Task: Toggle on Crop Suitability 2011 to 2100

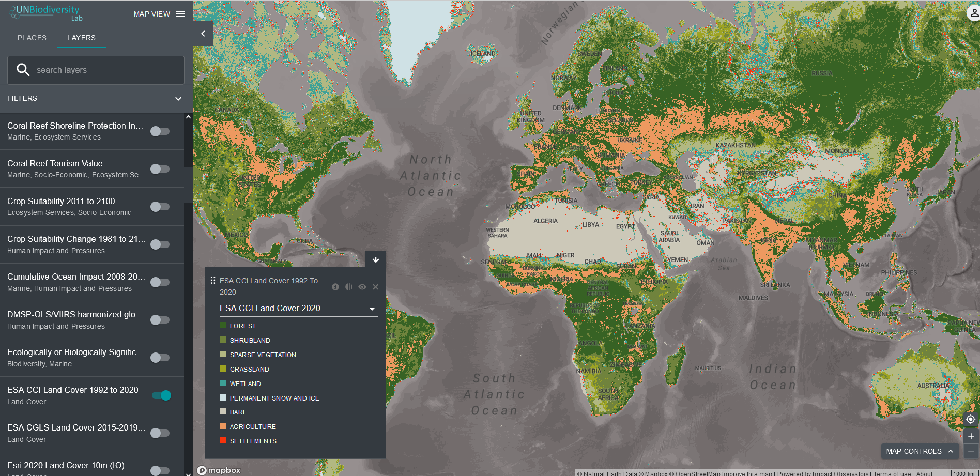Action: (160, 207)
